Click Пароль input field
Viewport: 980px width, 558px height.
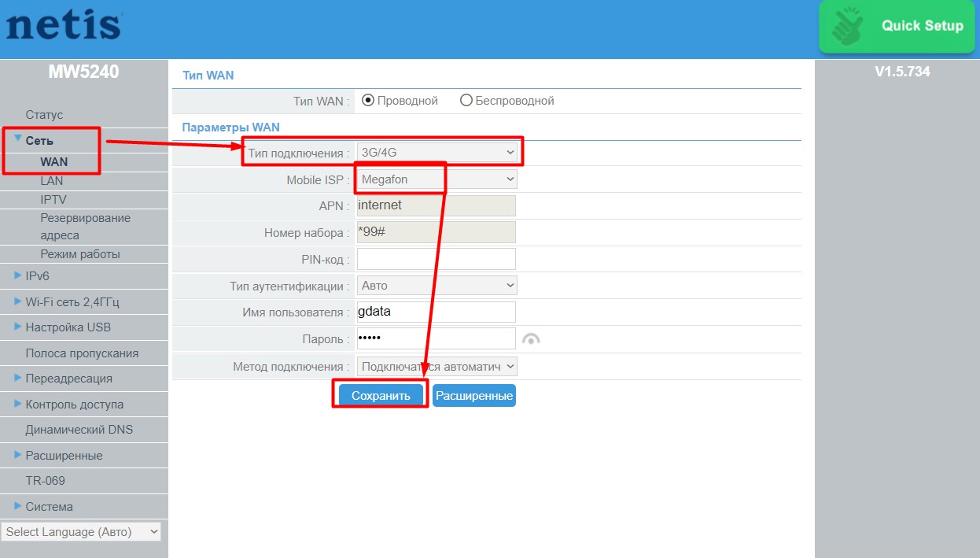tap(437, 339)
